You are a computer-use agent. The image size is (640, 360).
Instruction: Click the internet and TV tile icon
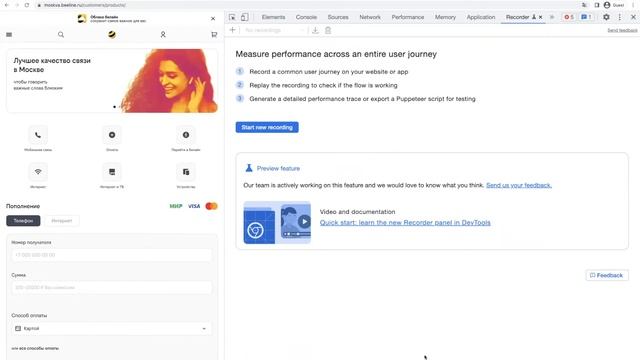[x=112, y=172]
